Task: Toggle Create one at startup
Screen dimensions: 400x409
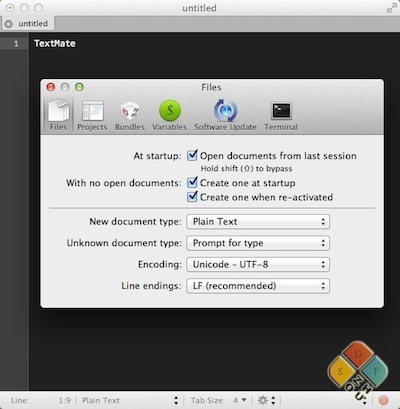Action: 192,183
